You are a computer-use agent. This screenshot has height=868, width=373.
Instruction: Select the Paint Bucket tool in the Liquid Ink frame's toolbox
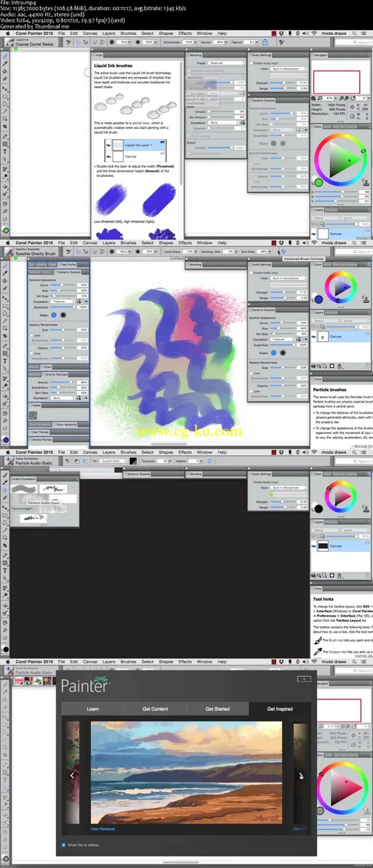coord(6,71)
